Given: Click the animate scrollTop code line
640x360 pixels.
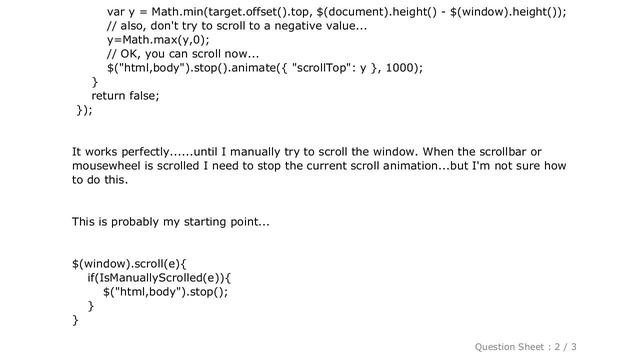Looking at the screenshot, I should 265,68.
